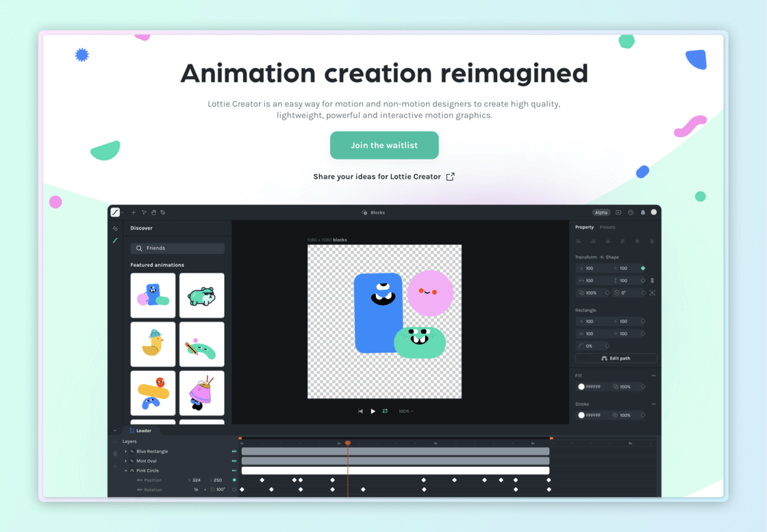767x532 pixels.
Task: Click the align bottom icon at row end
Action: click(652, 241)
